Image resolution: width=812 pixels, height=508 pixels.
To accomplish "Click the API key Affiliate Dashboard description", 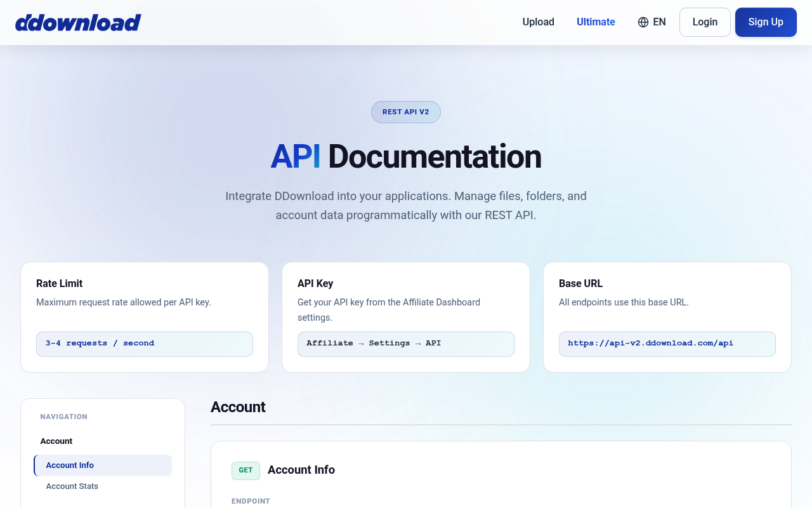I will [x=389, y=310].
